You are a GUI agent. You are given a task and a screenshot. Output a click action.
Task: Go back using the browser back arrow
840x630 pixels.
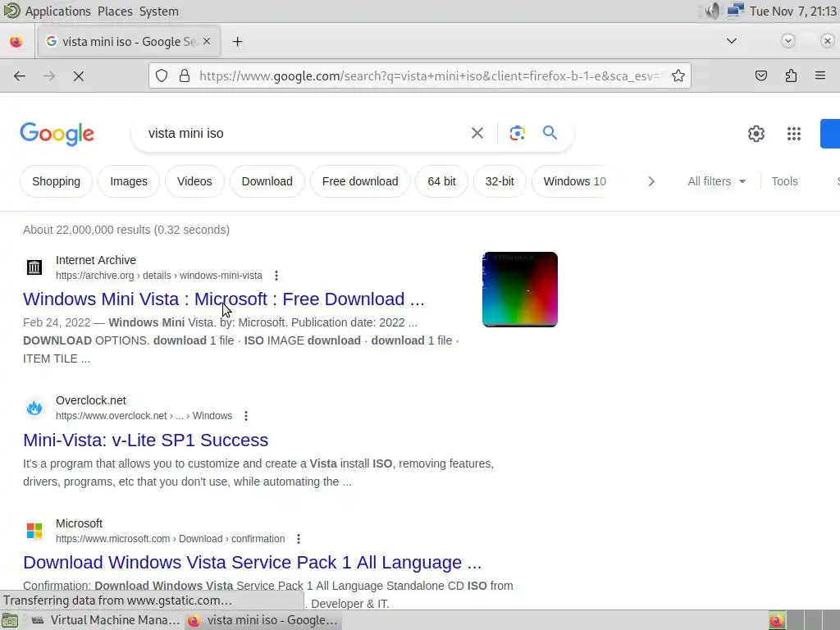tap(20, 76)
